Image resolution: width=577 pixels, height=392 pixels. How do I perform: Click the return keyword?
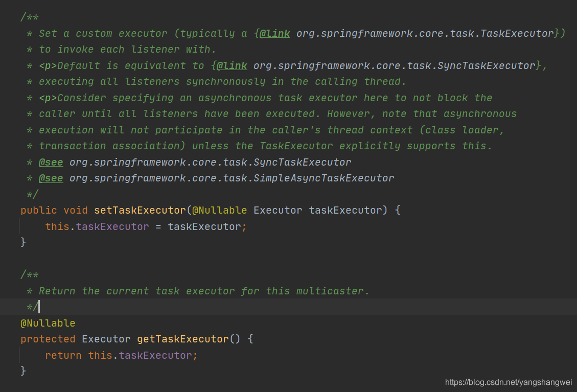tap(63, 355)
